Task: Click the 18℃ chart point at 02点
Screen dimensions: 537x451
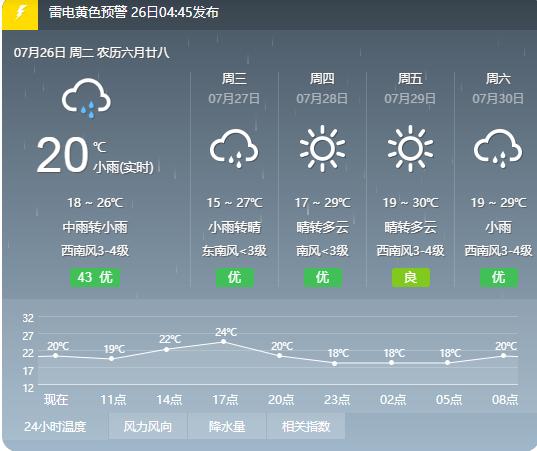Action: (391, 362)
